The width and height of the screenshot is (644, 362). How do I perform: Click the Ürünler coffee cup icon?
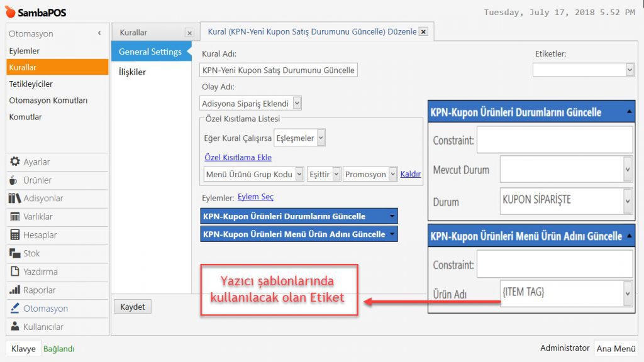pyautogui.click(x=14, y=180)
